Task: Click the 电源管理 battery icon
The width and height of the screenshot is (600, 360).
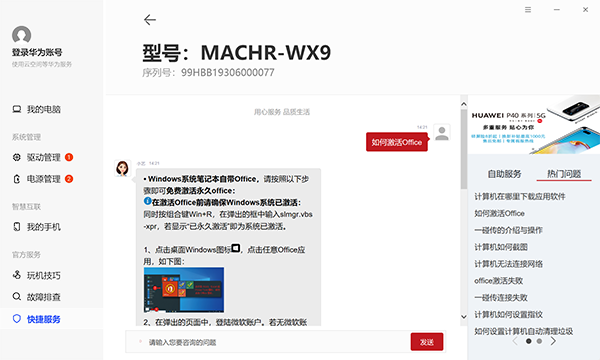Action: (x=17, y=179)
